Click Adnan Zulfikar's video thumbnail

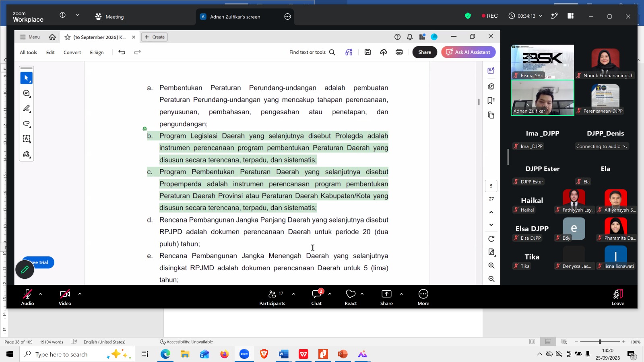(543, 98)
